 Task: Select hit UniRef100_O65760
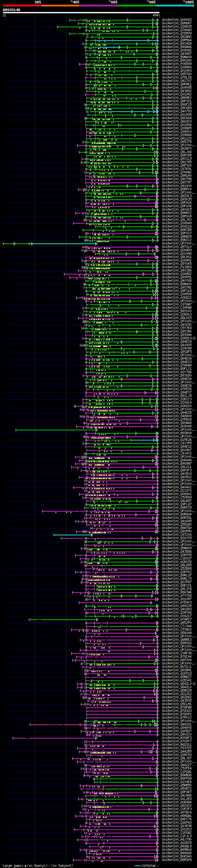[x=177, y=74]
